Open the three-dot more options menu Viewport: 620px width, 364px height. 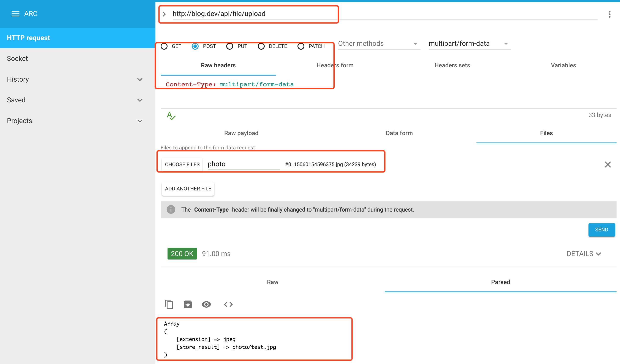609,14
